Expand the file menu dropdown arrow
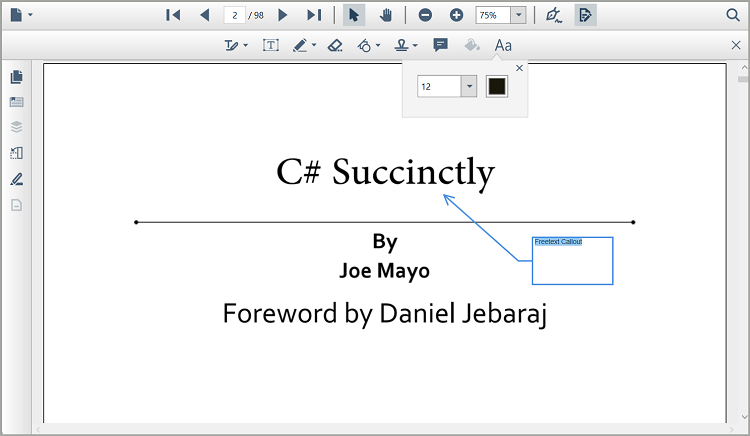The width and height of the screenshot is (750, 436). [x=31, y=15]
